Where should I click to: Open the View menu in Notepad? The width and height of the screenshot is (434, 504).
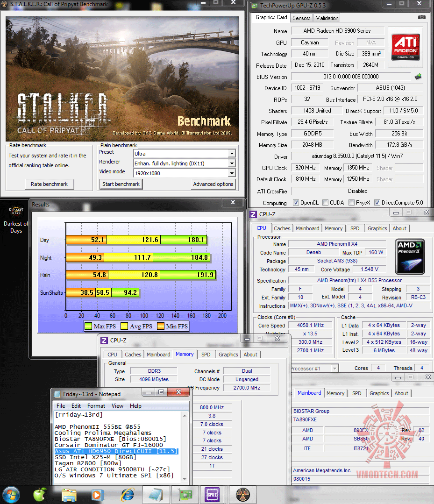pos(117,405)
